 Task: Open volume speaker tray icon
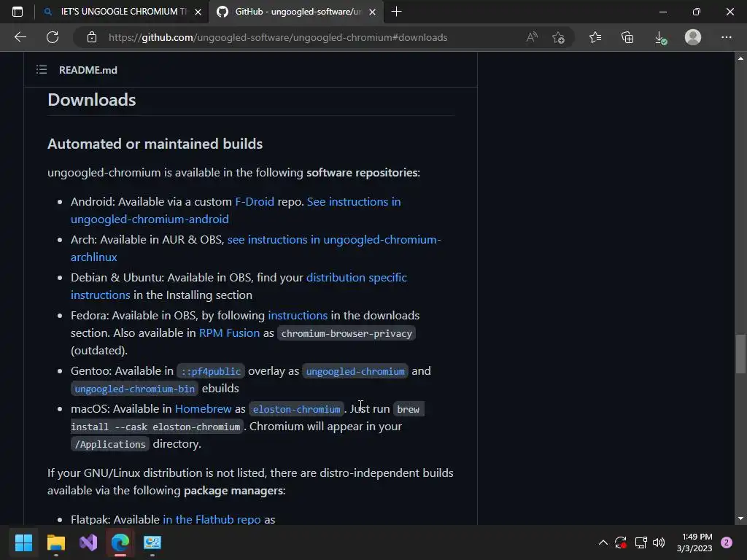(659, 542)
